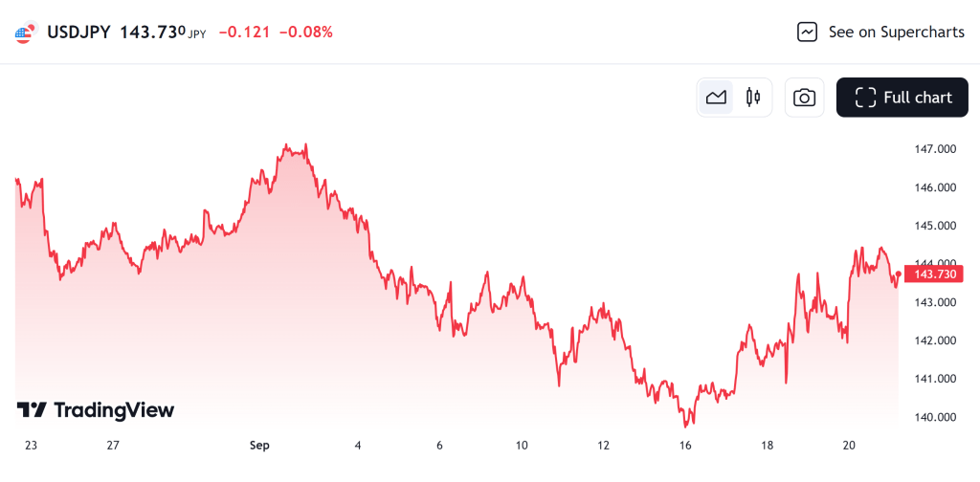Click See on Supercharts link
The width and height of the screenshot is (980, 482).
[896, 32]
